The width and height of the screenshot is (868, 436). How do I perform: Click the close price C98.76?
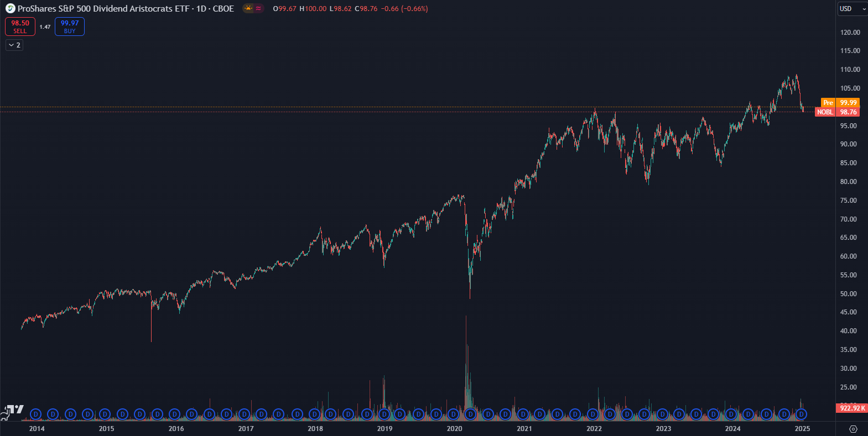click(366, 9)
